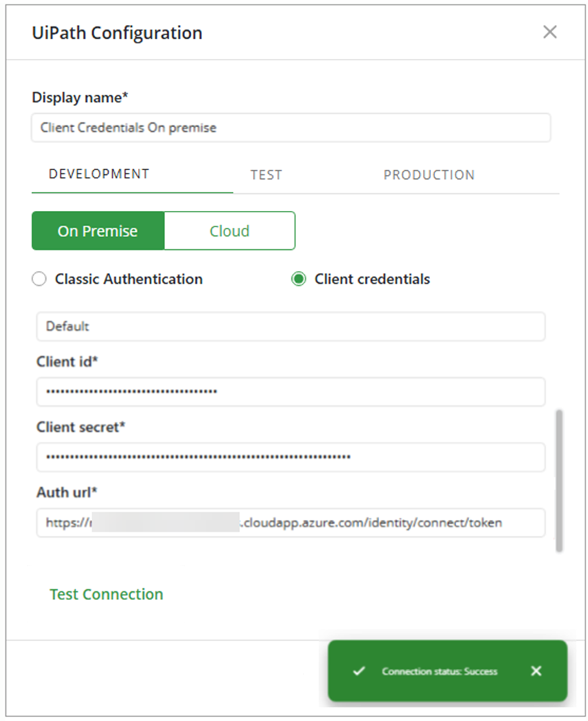Choose Classic Authentication radio button
The width and height of the screenshot is (588, 721).
tap(39, 278)
